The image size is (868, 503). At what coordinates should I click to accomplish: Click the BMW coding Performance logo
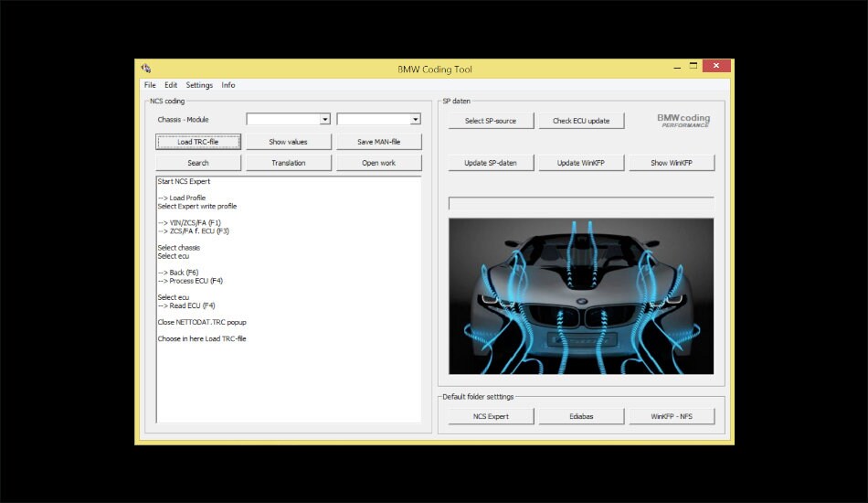683,121
